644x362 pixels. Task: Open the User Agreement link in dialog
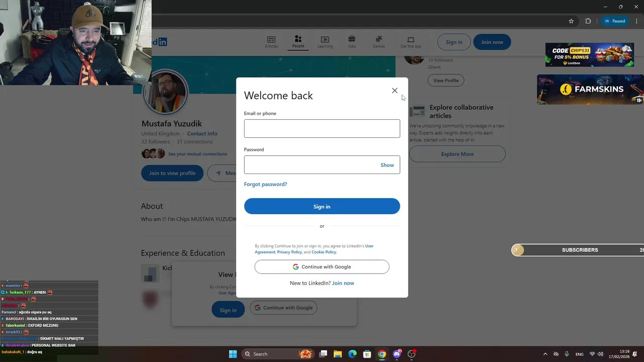314,249
